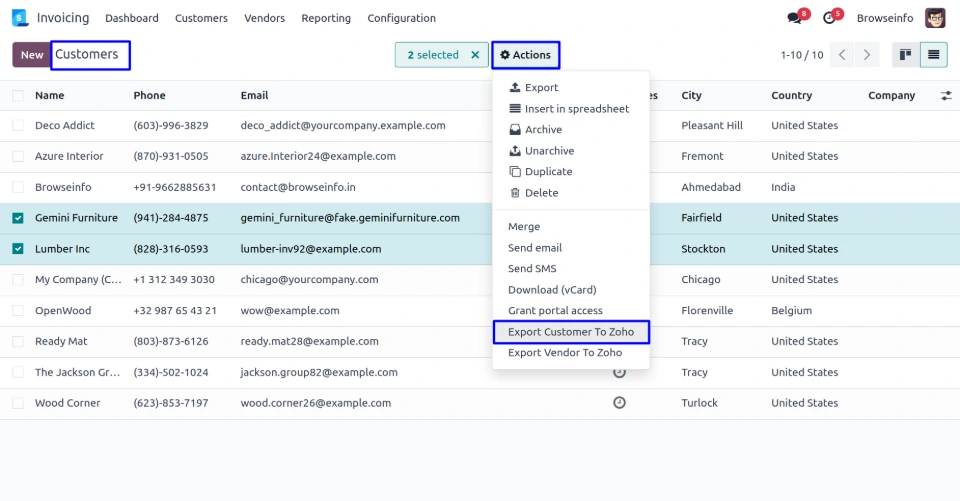Choose Export Customer To Zoho

coord(571,332)
